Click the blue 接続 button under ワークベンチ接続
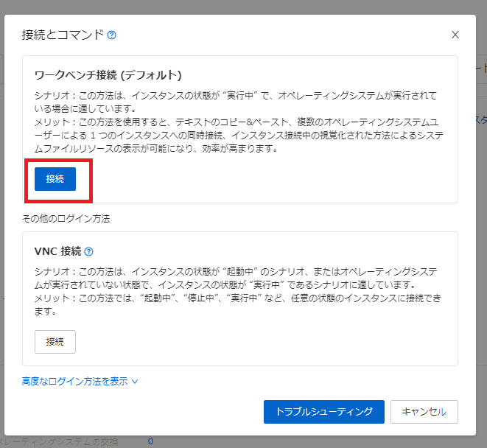The height and width of the screenshot is (448, 487). 55,179
